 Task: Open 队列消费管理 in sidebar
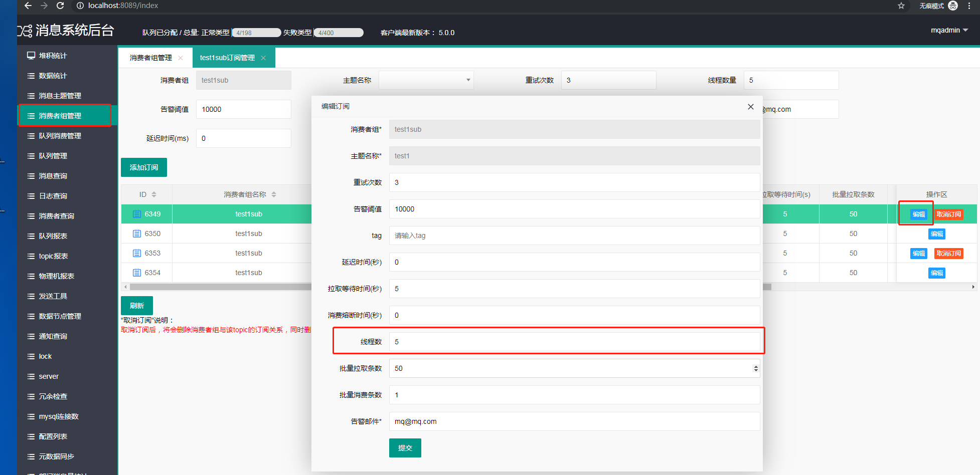point(67,136)
